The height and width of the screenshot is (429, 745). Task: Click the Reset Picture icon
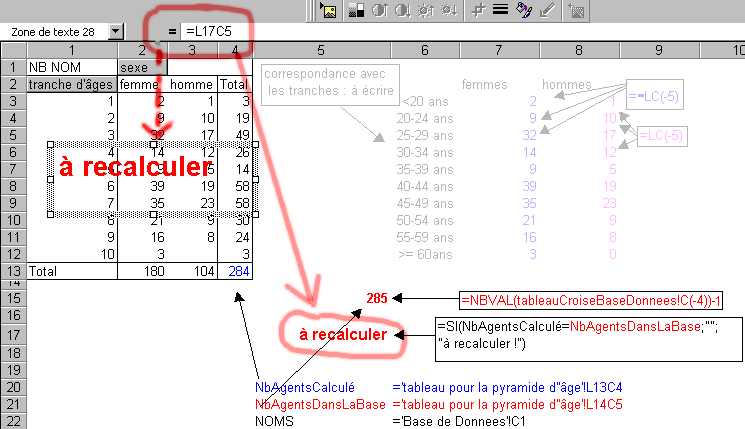577,11
